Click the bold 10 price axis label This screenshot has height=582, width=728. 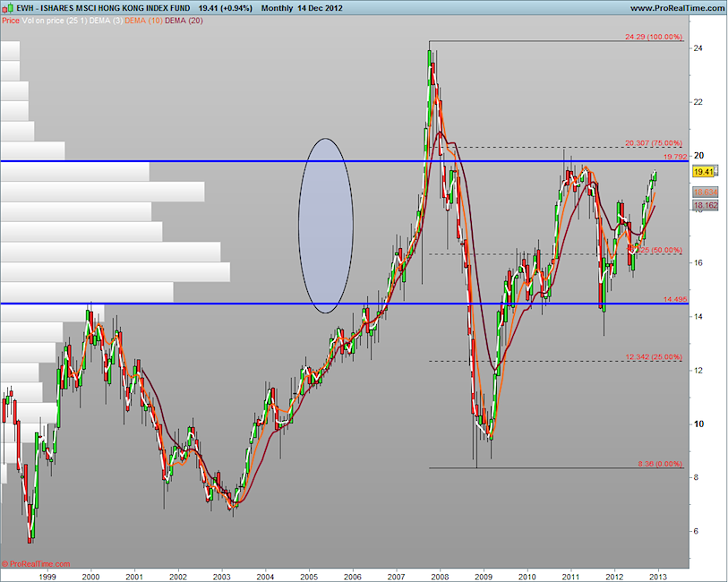tap(698, 424)
